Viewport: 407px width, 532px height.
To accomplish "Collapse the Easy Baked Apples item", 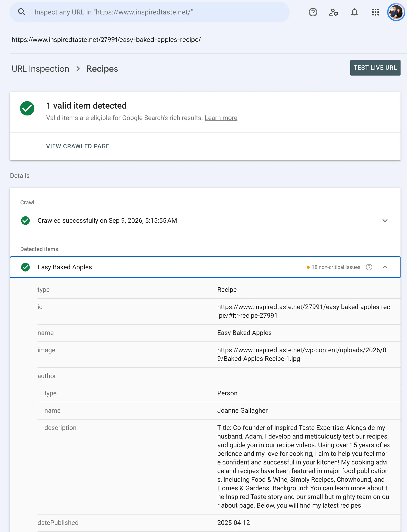I will (x=385, y=267).
